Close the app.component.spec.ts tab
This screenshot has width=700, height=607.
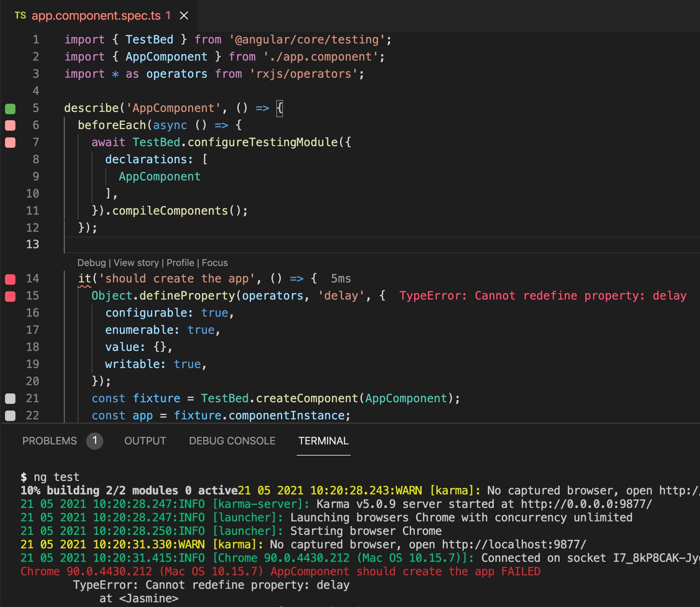click(184, 15)
